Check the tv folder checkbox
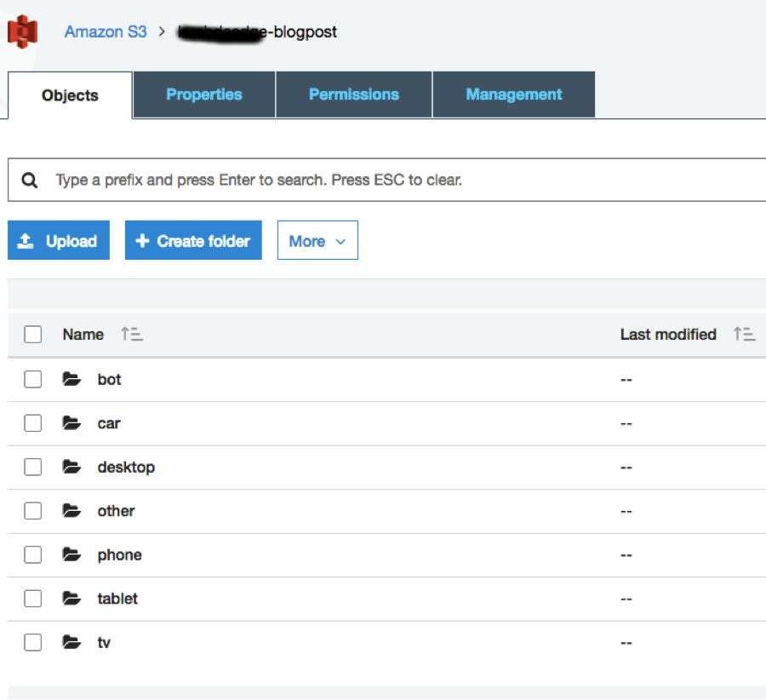The image size is (766, 700). [32, 642]
